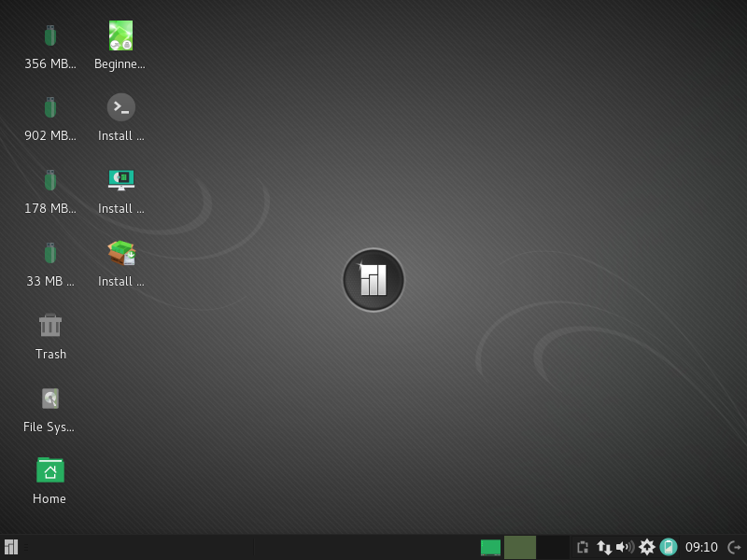Select the Home folder icon

tap(50, 470)
